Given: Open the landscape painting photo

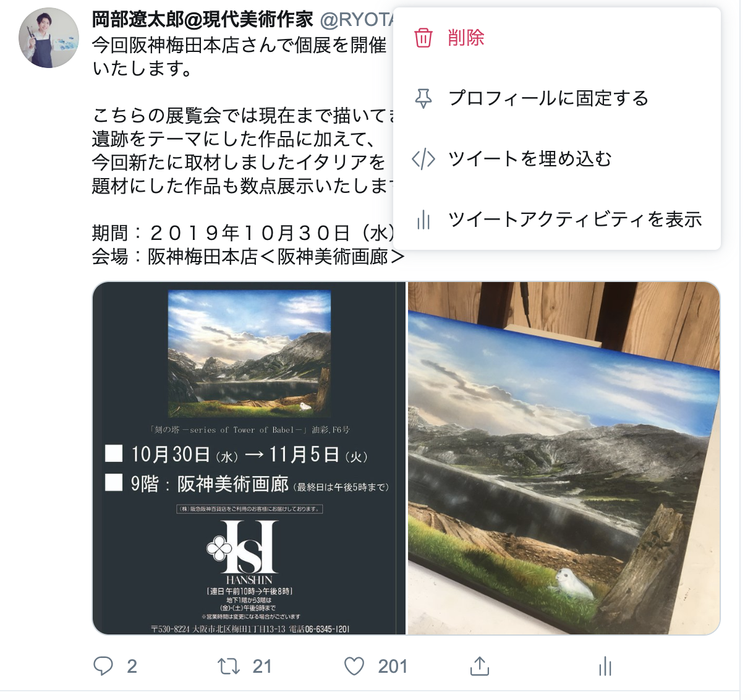Looking at the screenshot, I should tap(564, 458).
